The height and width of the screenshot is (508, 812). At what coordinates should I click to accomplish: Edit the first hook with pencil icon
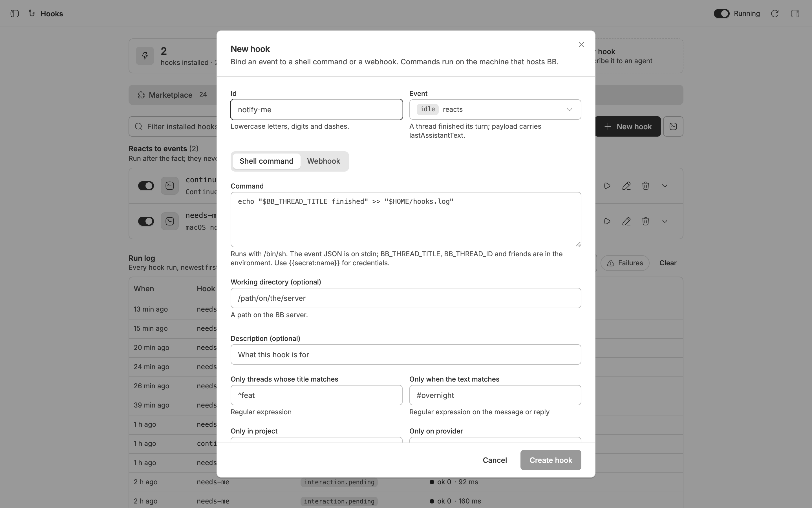626,186
